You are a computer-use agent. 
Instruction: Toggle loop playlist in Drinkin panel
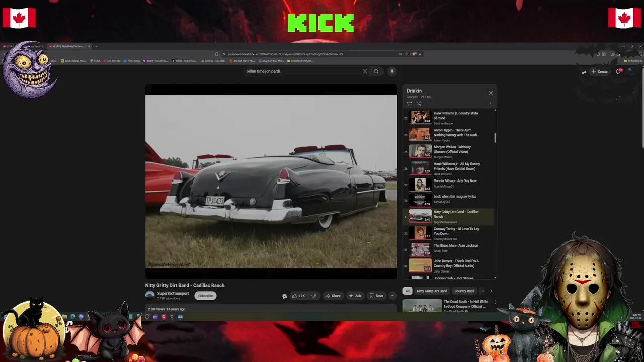[410, 104]
